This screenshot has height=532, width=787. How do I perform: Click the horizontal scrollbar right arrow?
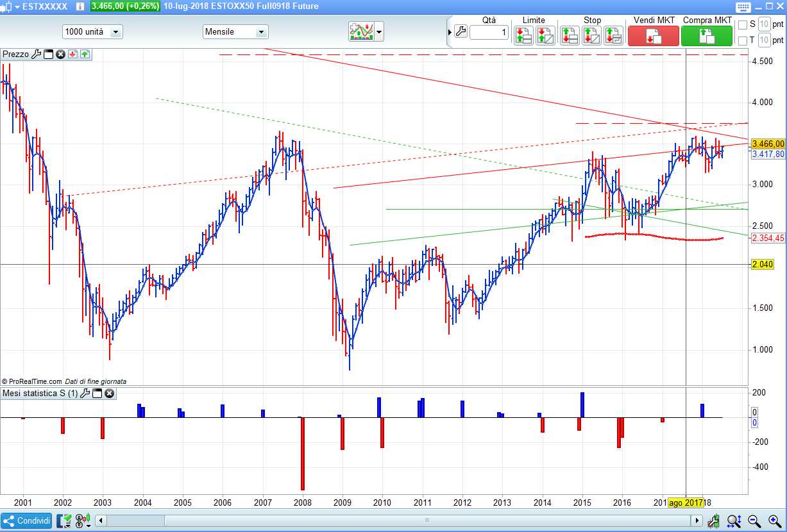click(697, 521)
